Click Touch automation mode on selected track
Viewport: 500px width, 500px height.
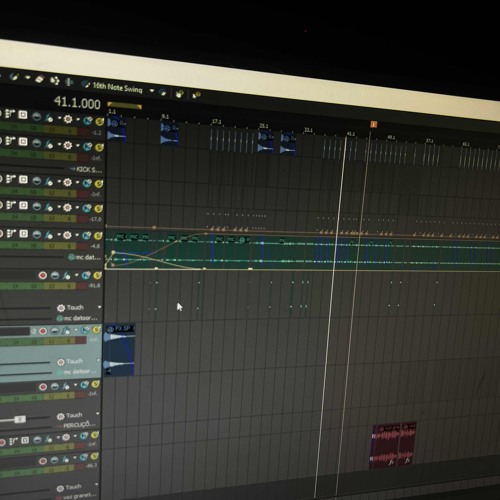[x=74, y=361]
